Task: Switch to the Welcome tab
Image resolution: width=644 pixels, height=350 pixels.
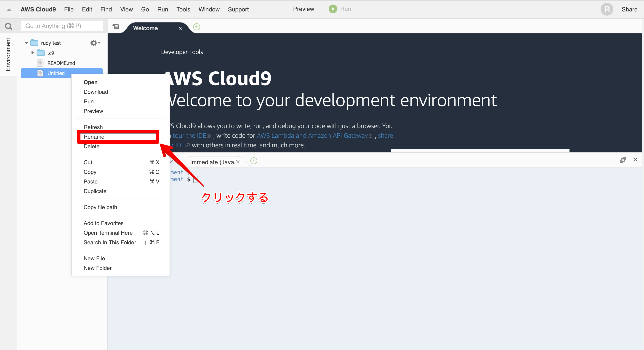Action: click(x=146, y=28)
